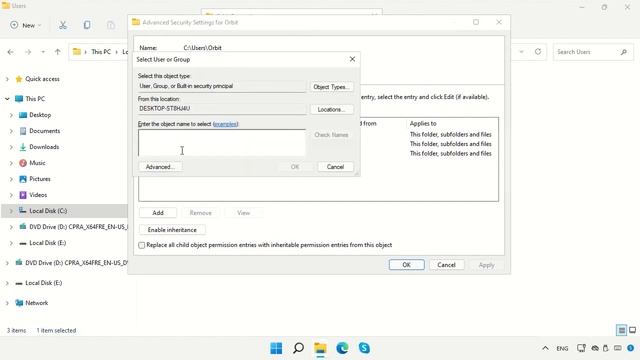Select Desktop in the navigation pane
Viewport: 640px width, 360px height.
[x=40, y=115]
